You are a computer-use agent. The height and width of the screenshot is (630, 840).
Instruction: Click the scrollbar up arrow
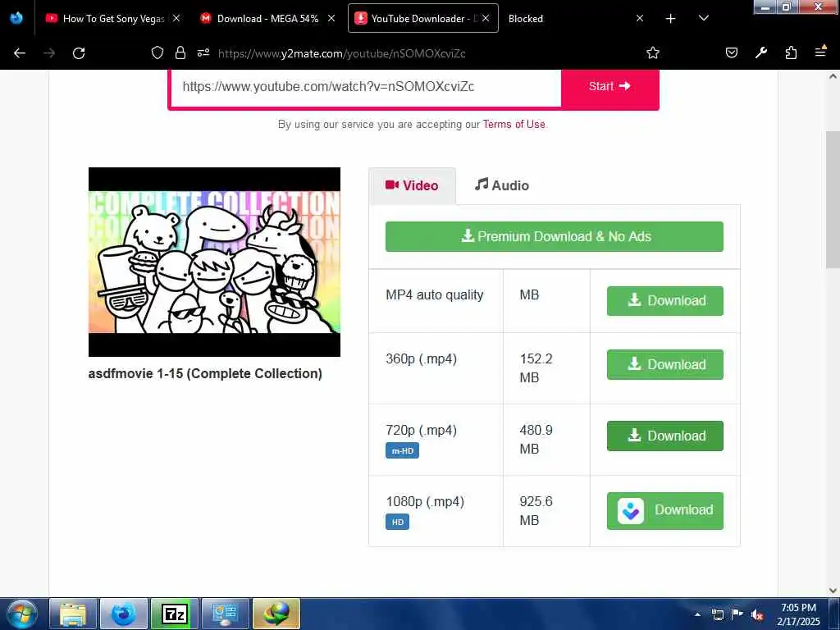[x=833, y=76]
